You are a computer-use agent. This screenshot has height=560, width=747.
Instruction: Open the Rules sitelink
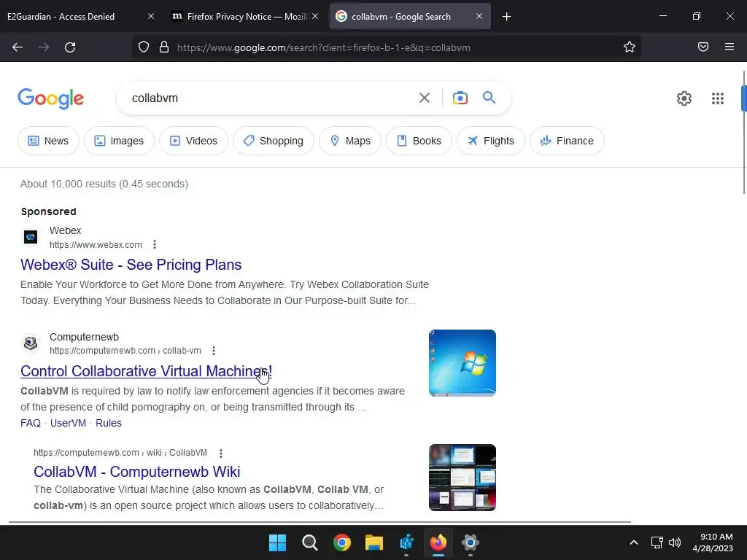[x=109, y=423]
